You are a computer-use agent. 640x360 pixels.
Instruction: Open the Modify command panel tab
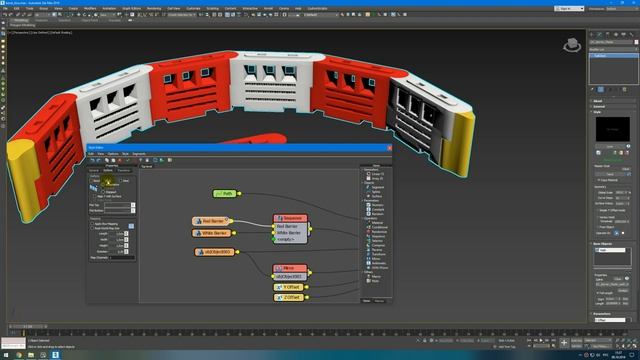(600, 35)
